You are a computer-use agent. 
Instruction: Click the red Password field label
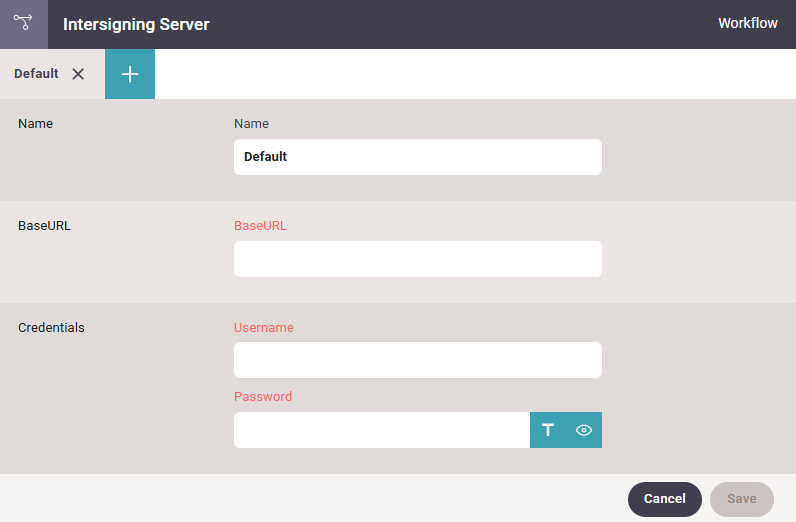[262, 396]
